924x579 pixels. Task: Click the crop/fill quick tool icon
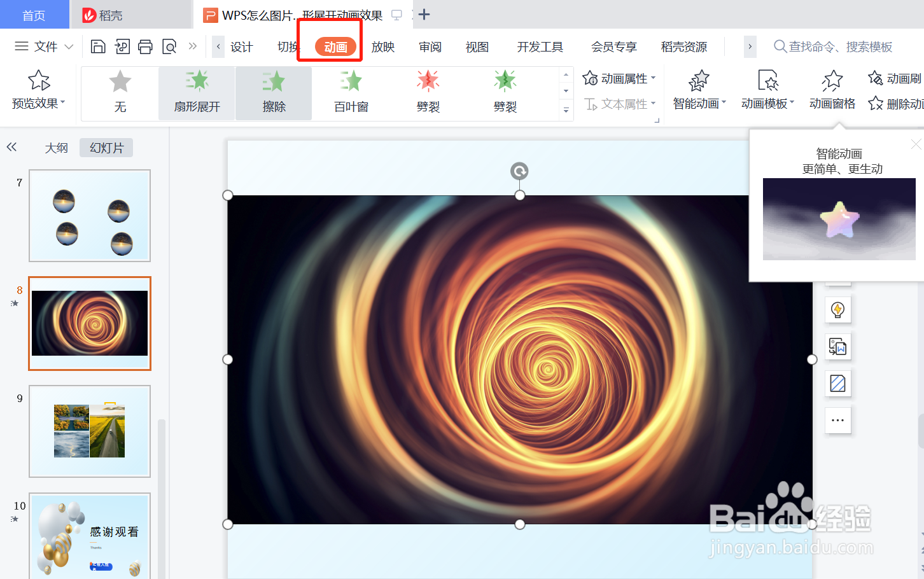[838, 384]
